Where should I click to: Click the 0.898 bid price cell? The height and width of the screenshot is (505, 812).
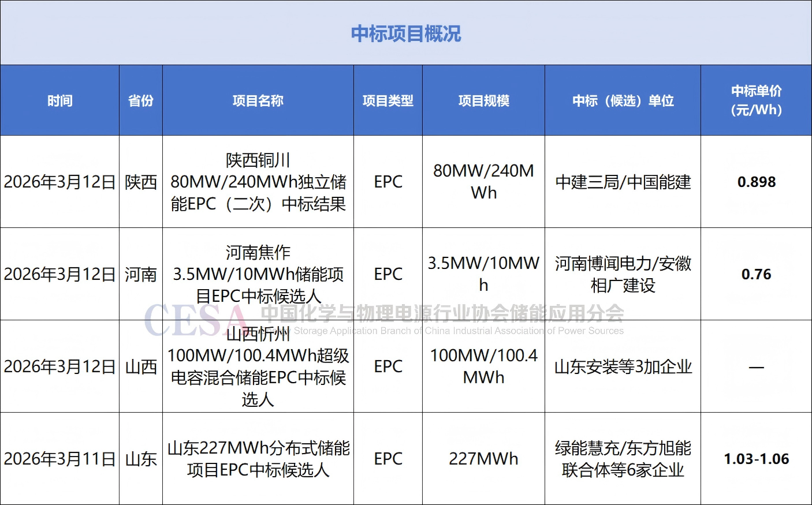pyautogui.click(x=756, y=182)
